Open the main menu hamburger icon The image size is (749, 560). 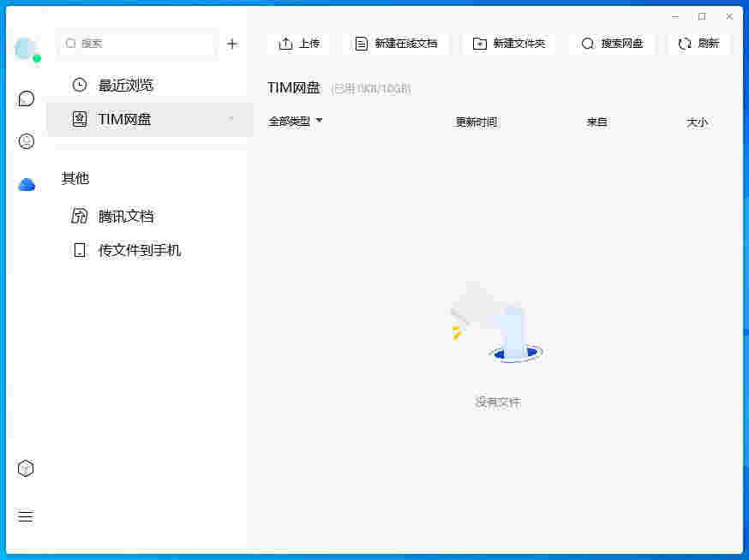[26, 516]
